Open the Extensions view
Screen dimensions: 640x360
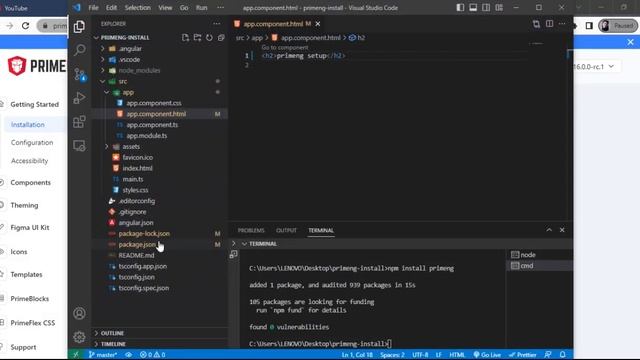point(79,122)
